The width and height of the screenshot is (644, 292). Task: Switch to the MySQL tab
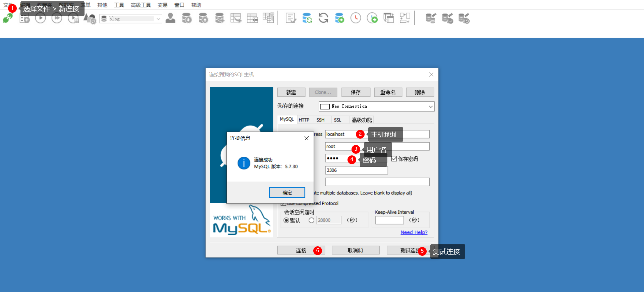(x=287, y=119)
